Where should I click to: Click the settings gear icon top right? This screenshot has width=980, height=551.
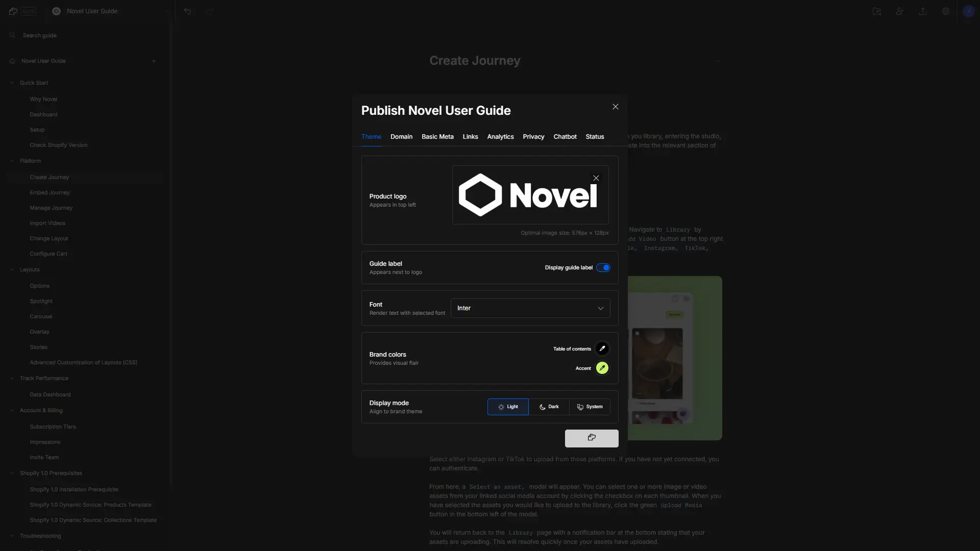946,11
